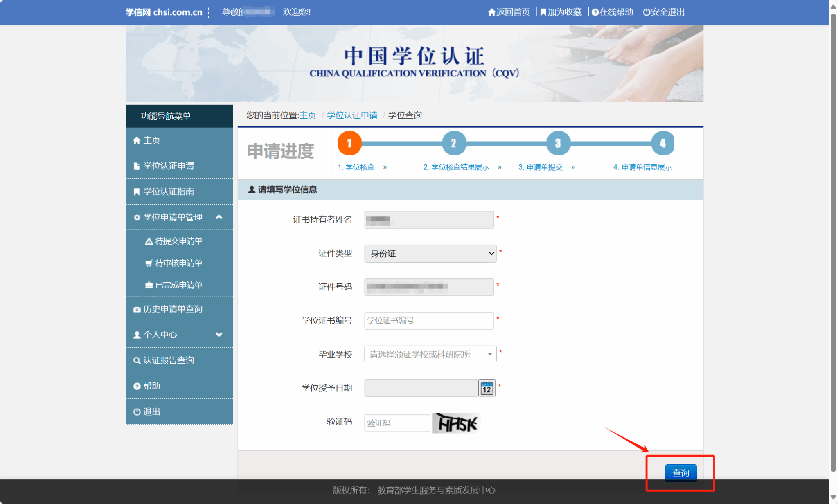838x504 pixels.
Task: Click the 3. 申请单提交 step label
Action: click(541, 167)
